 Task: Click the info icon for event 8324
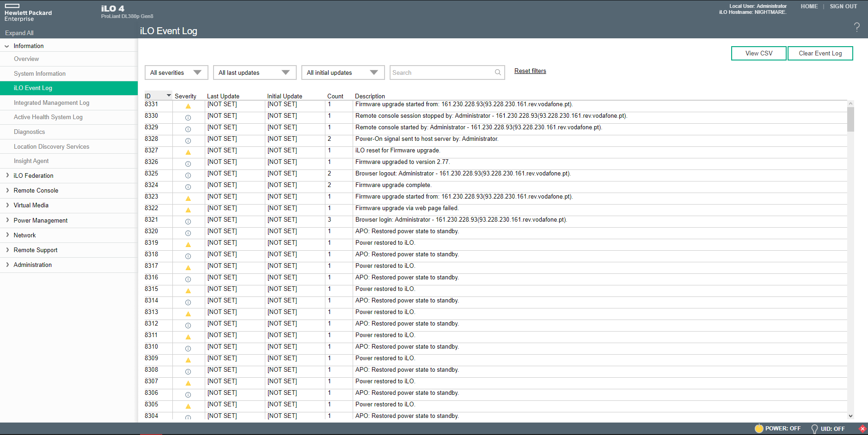(188, 187)
